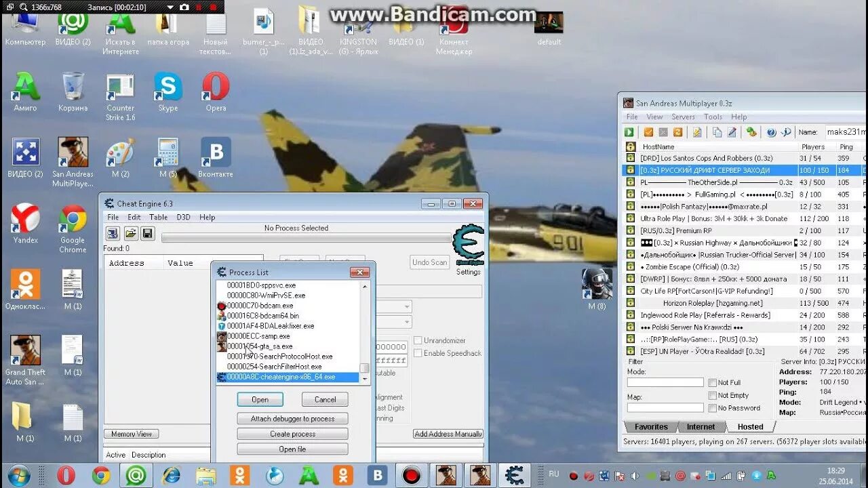Image resolution: width=868 pixels, height=488 pixels.
Task: Click Cheat Engine icon in the taskbar
Action: click(x=515, y=476)
